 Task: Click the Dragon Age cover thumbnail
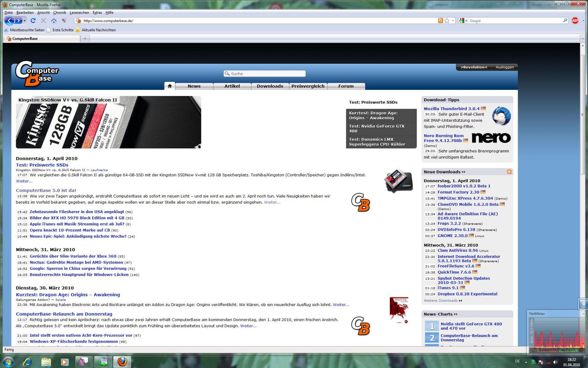(399, 310)
